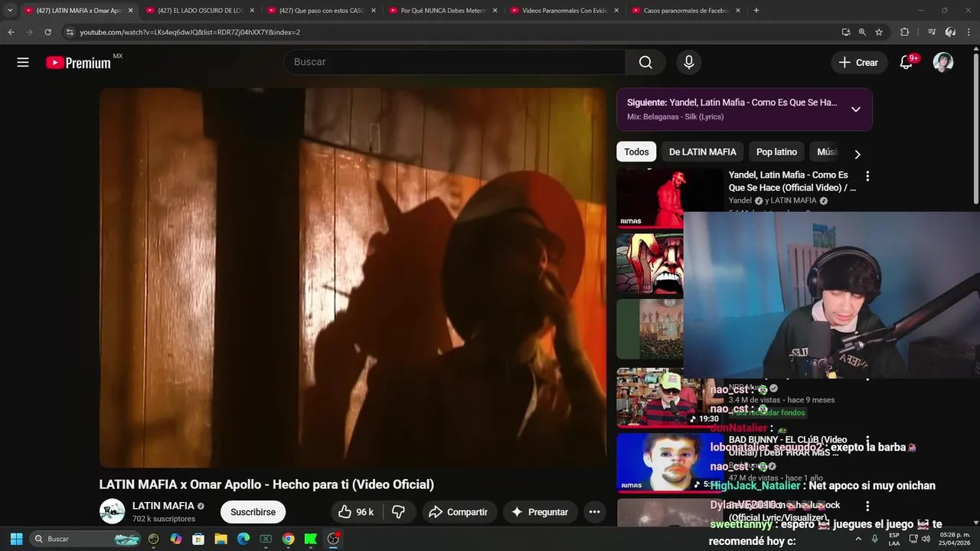
Task: Close the EL LADO OSCURO tab
Action: [x=252, y=11]
